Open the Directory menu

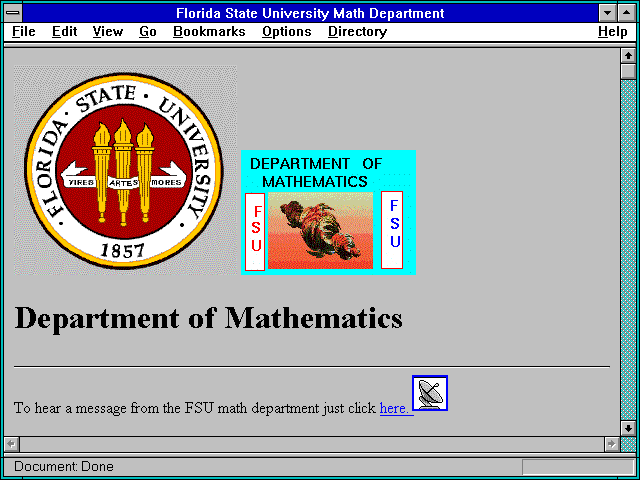tap(357, 31)
